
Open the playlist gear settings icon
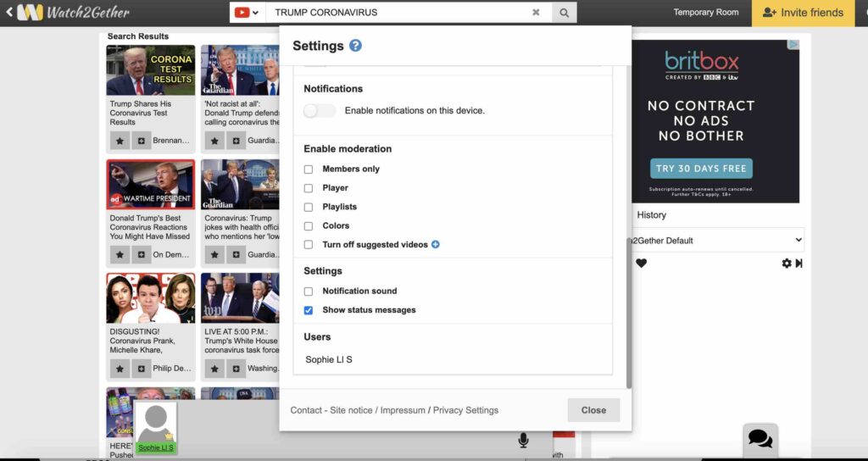coord(786,264)
